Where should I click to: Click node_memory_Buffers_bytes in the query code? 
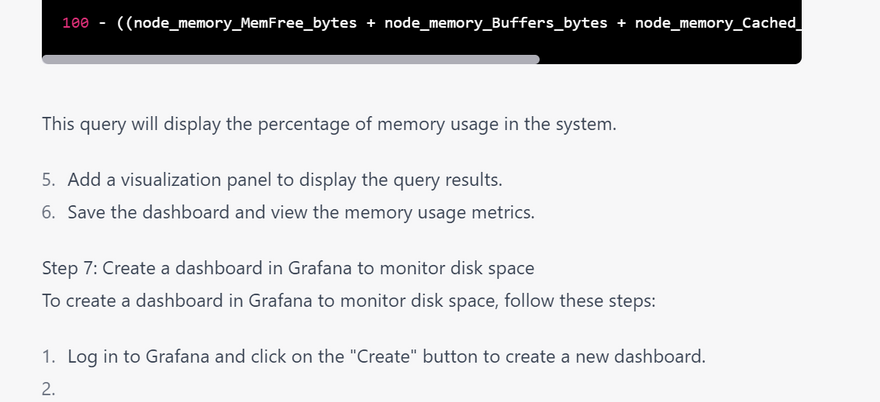tap(494, 22)
